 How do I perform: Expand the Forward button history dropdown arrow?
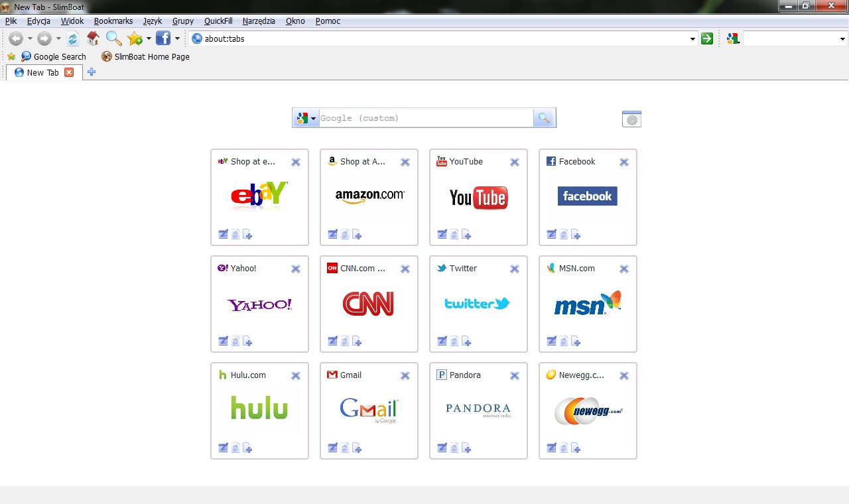58,38
